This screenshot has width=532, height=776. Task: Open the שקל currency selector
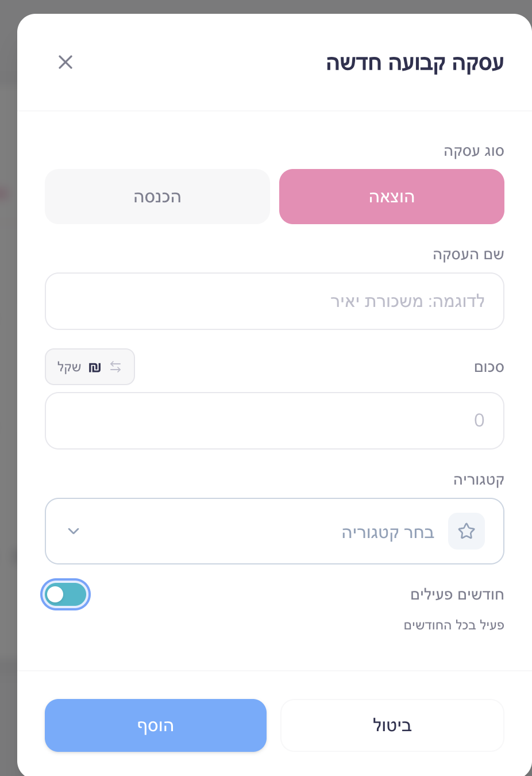(x=90, y=366)
